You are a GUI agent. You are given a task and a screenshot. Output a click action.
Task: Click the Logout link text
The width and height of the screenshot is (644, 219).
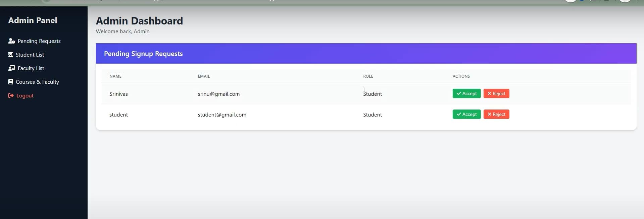tap(25, 95)
